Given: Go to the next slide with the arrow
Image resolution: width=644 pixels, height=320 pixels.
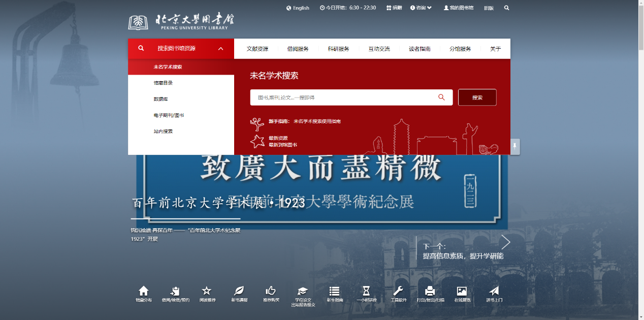Looking at the screenshot, I should click(505, 242).
